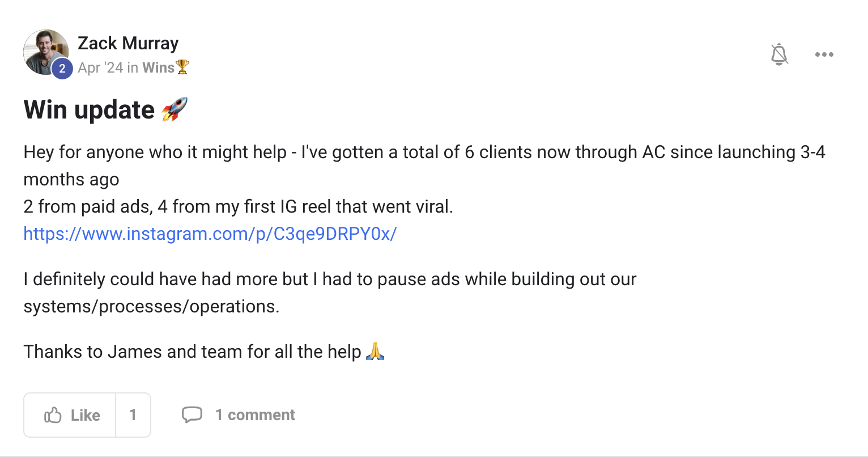Screen dimensions: 868x457
Task: Open Zack Murray's profile photo
Action: click(x=44, y=50)
